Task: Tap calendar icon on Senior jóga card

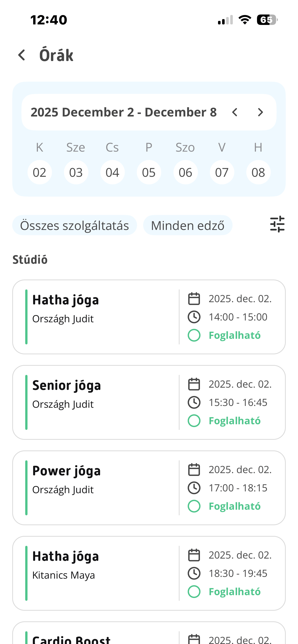Action: pos(194,384)
